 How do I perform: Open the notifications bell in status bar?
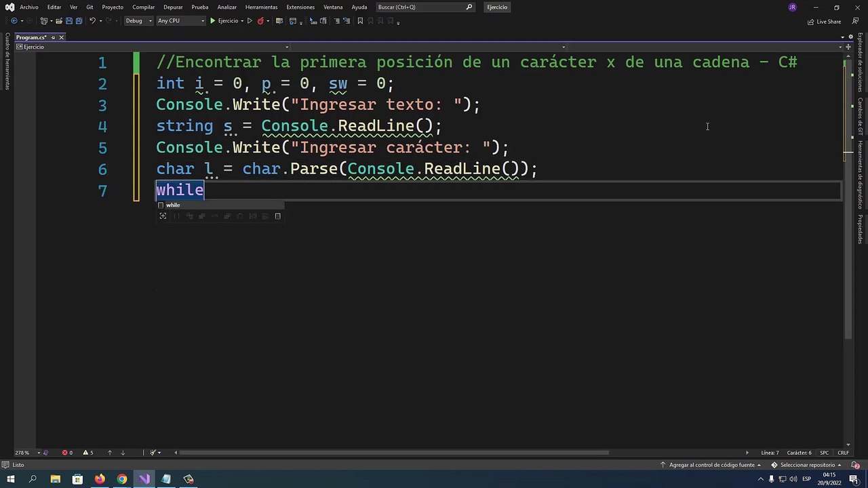point(856,465)
